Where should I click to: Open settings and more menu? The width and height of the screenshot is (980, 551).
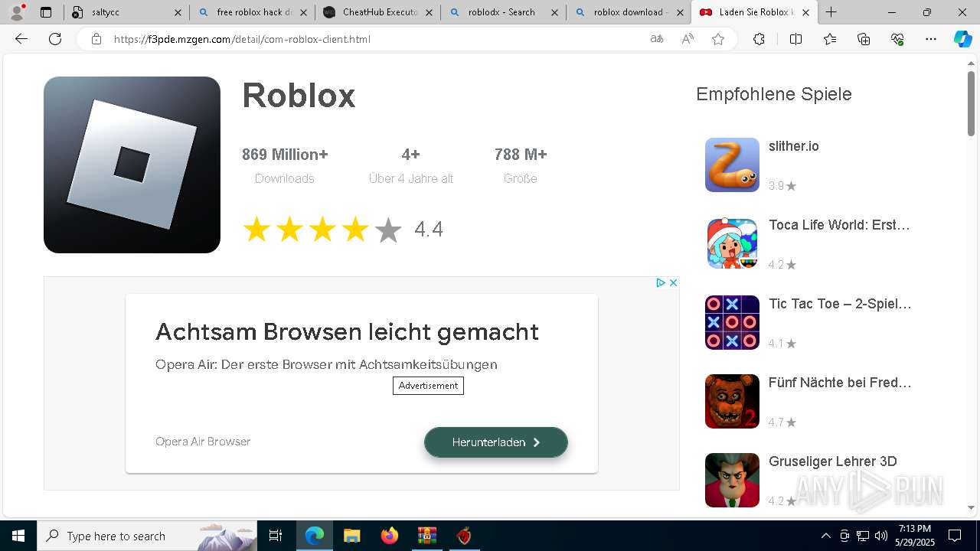931,39
